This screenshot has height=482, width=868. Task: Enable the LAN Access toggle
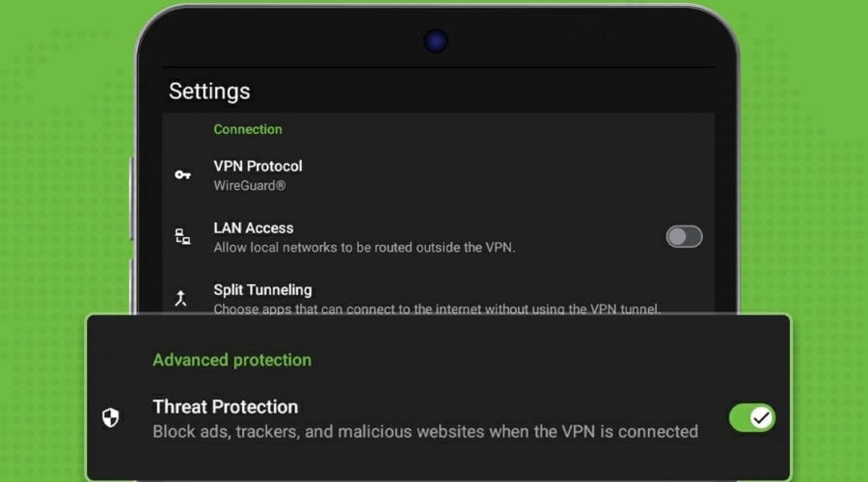point(684,237)
